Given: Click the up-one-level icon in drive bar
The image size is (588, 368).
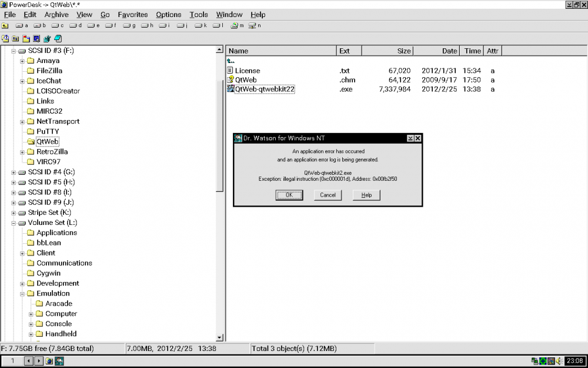Looking at the screenshot, I should 5,26.
